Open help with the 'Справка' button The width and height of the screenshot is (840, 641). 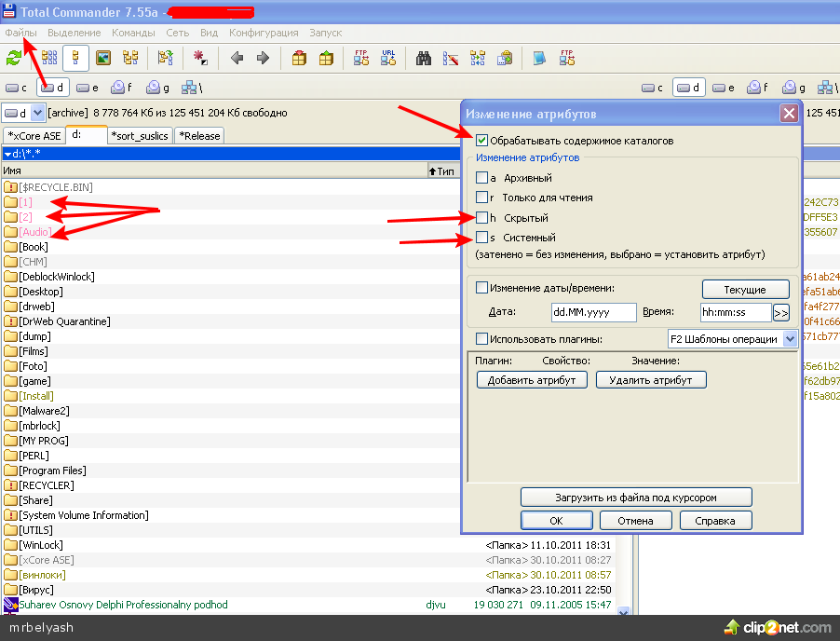715,521
